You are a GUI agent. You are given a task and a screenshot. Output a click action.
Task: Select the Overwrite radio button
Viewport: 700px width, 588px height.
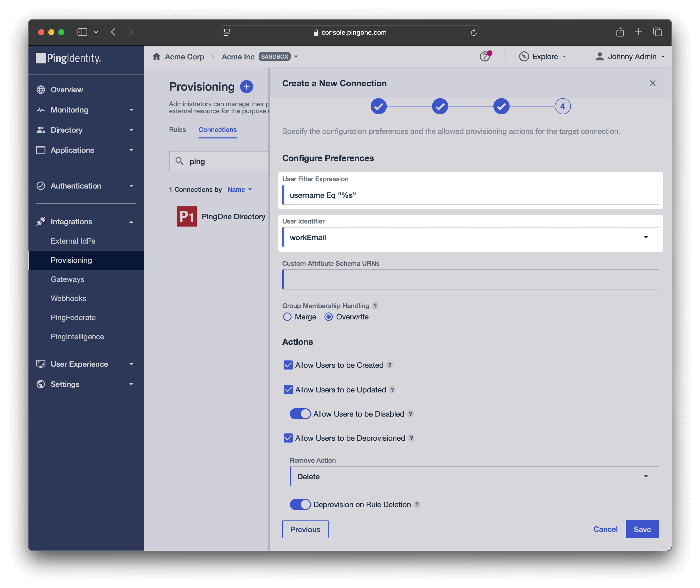[x=328, y=316]
